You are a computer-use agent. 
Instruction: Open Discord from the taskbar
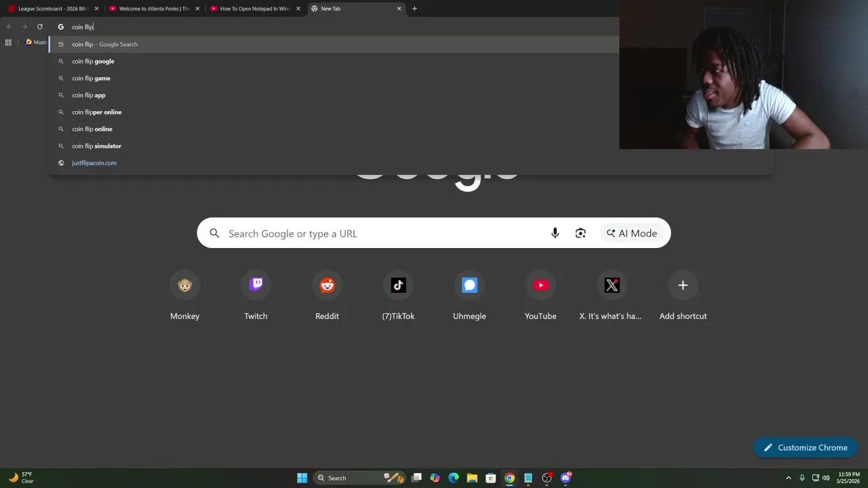coord(566,478)
